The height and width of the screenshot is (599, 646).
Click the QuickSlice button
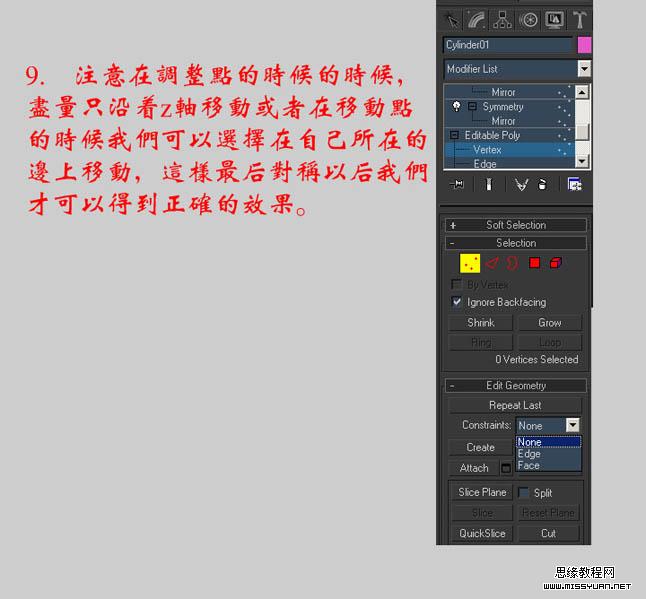click(482, 533)
